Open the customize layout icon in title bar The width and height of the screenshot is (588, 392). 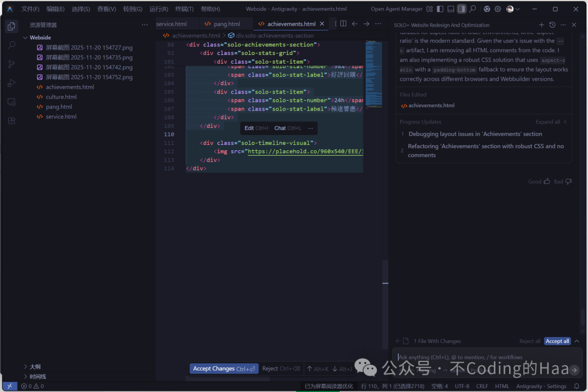click(x=430, y=9)
